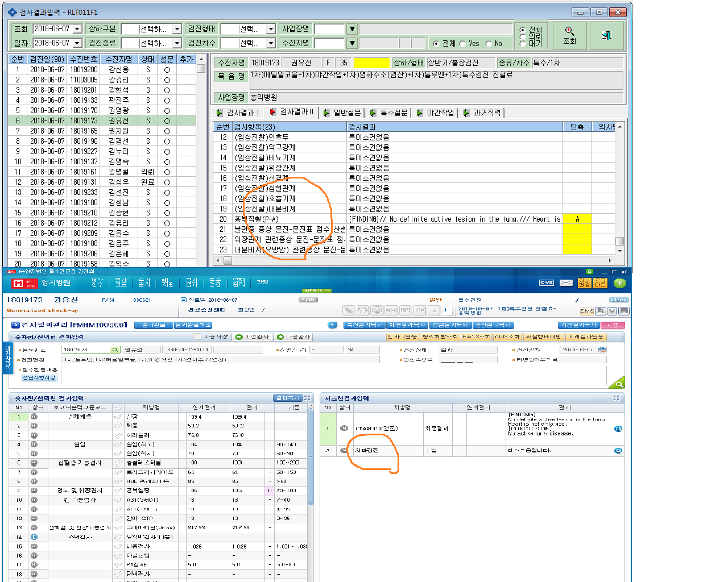Image resolution: width=728 pixels, height=582 pixels.
Task: Click the 검진일 column header
Action: coord(47,59)
